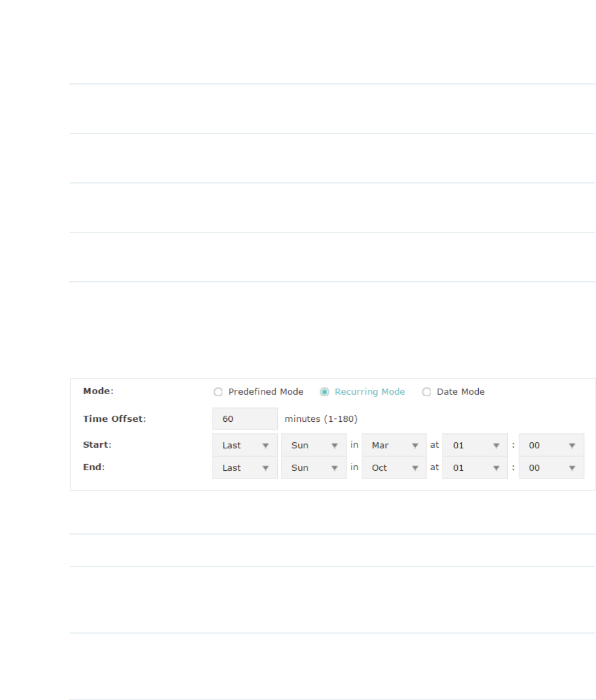Open Start hour dropdown showing 01
The height and width of the screenshot is (700, 596).
tap(475, 445)
